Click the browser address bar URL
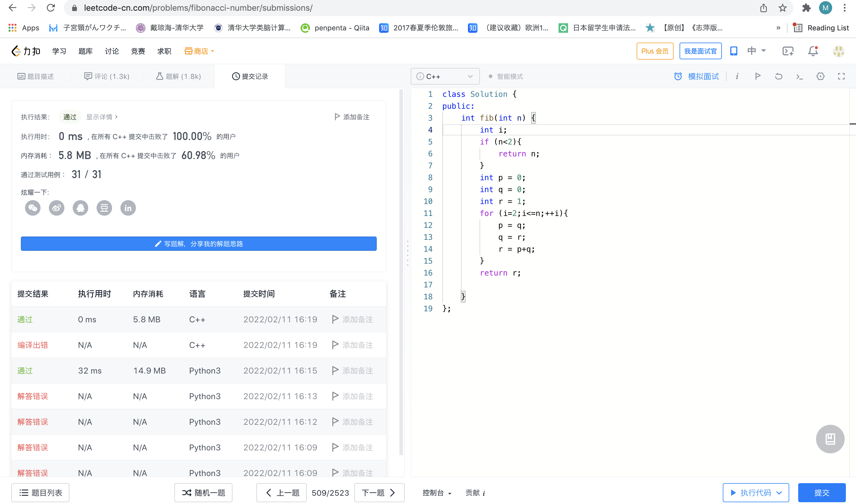Viewport: 856px width, 504px height. coord(198,8)
